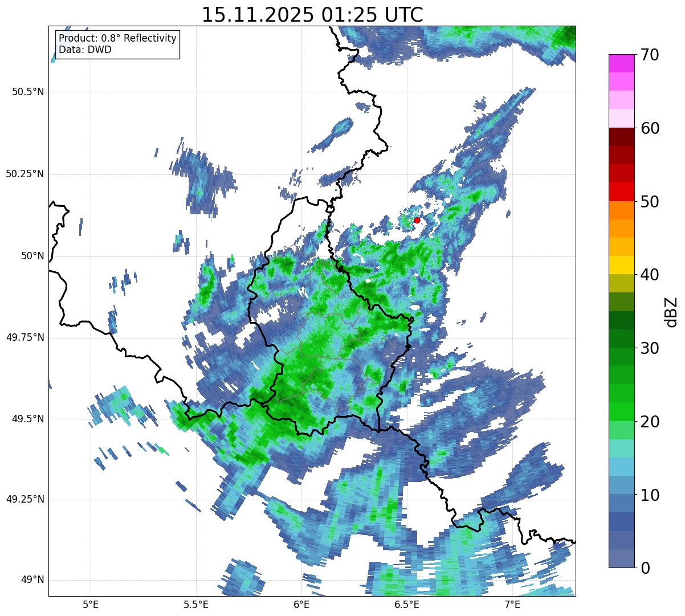Click the title "15.11.2025 01:25 UTC"
The image size is (685, 616).
click(x=312, y=14)
